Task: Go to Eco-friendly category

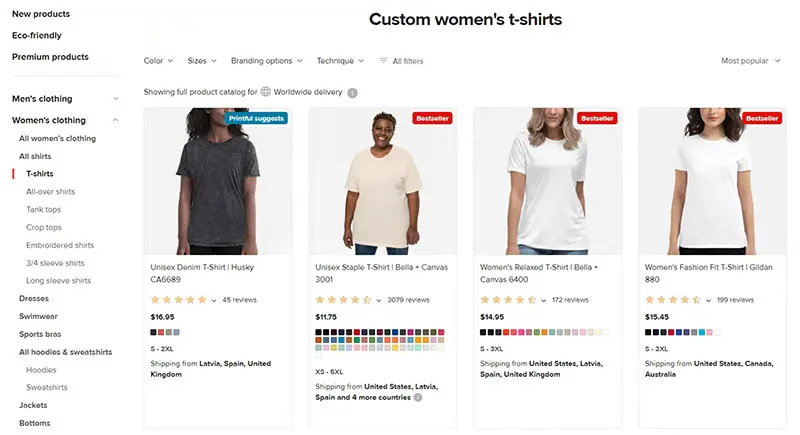Action: (x=37, y=35)
